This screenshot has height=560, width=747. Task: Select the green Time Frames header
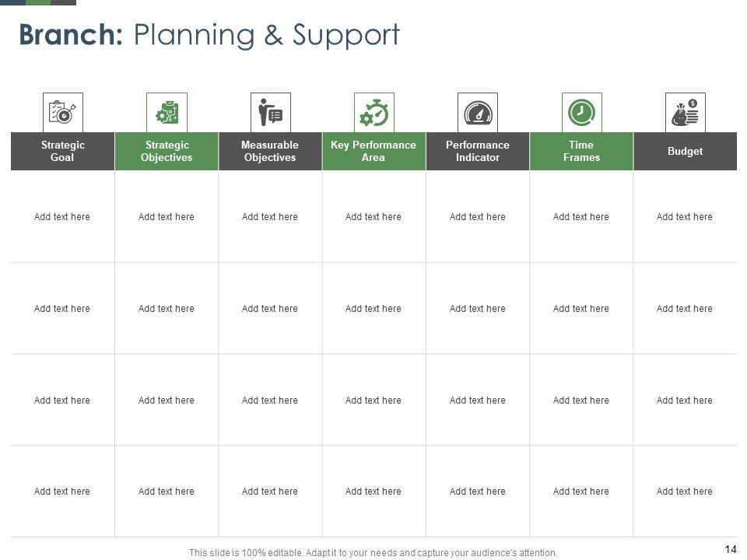(x=581, y=151)
